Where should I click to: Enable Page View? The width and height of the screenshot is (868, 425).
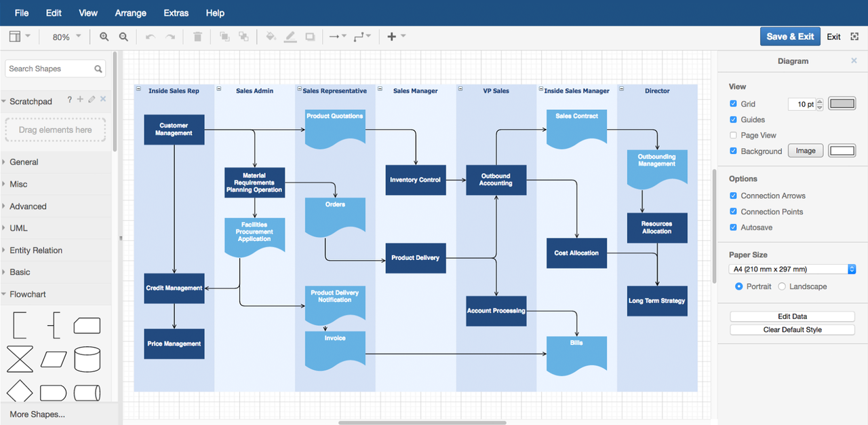[x=733, y=135]
